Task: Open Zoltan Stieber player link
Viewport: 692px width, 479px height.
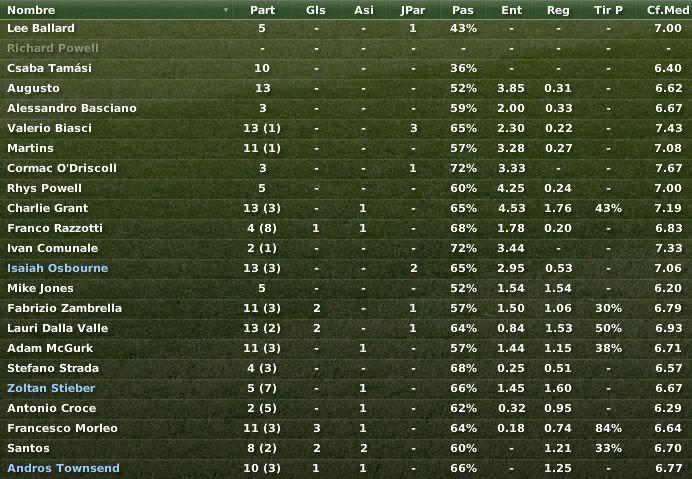Action: (51, 388)
